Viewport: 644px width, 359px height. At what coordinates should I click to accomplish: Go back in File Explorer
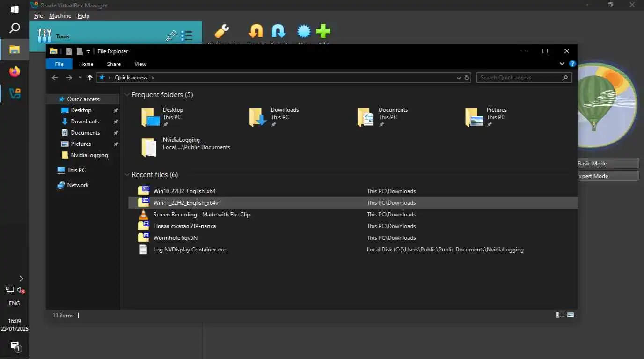[x=55, y=78]
